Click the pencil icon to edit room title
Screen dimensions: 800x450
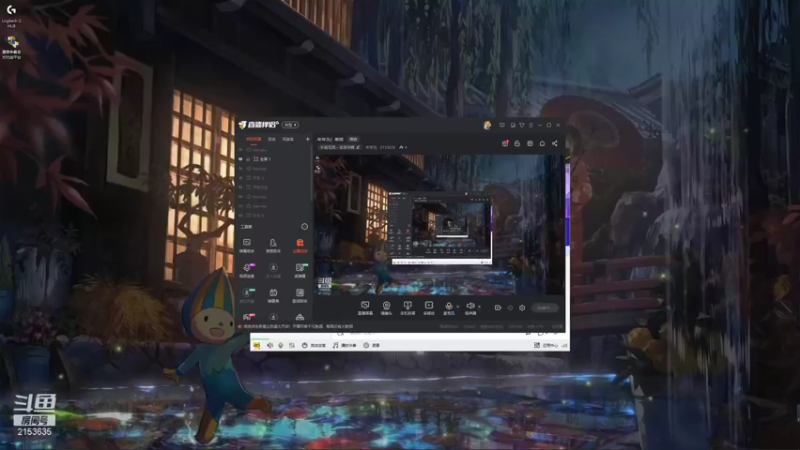pos(358,147)
